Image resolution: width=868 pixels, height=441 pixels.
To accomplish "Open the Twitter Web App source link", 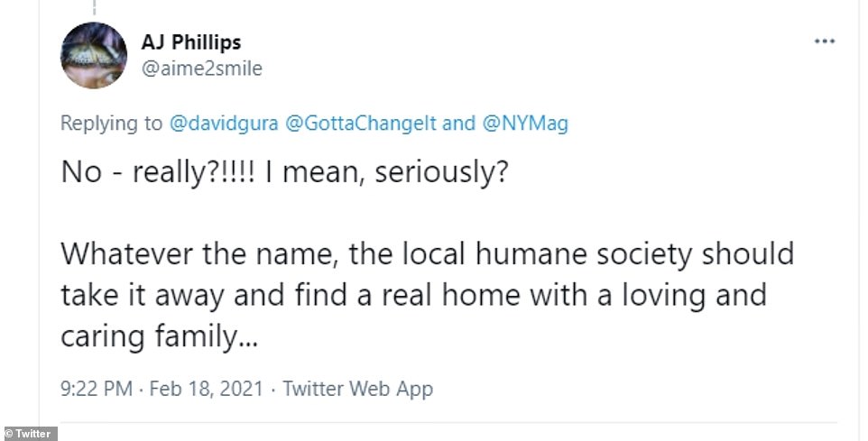I will (x=357, y=389).
